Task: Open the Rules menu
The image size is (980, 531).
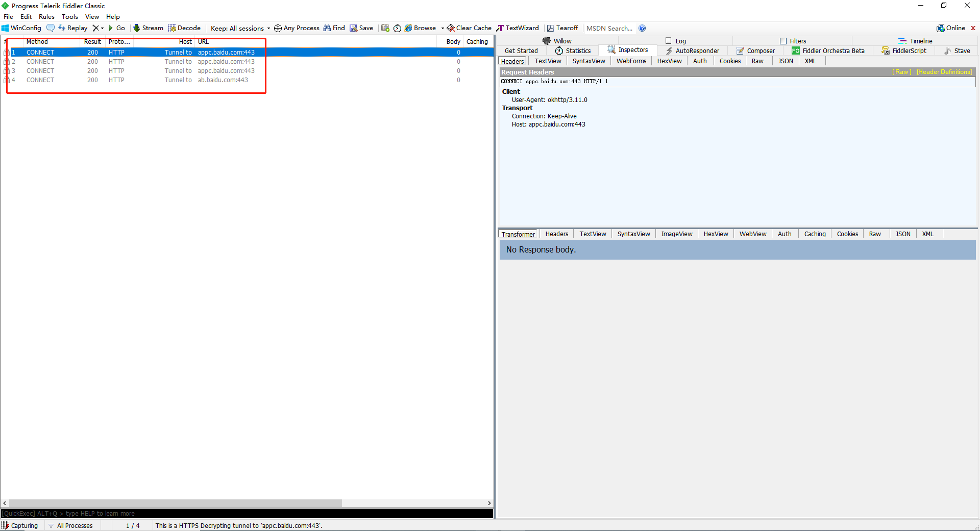Action: click(46, 16)
